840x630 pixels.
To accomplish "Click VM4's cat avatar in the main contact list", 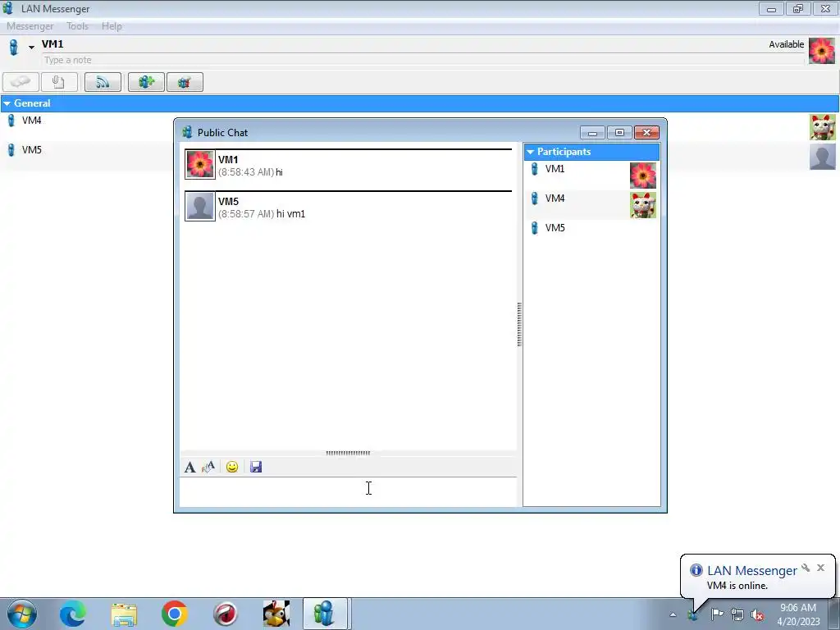I will tap(822, 127).
